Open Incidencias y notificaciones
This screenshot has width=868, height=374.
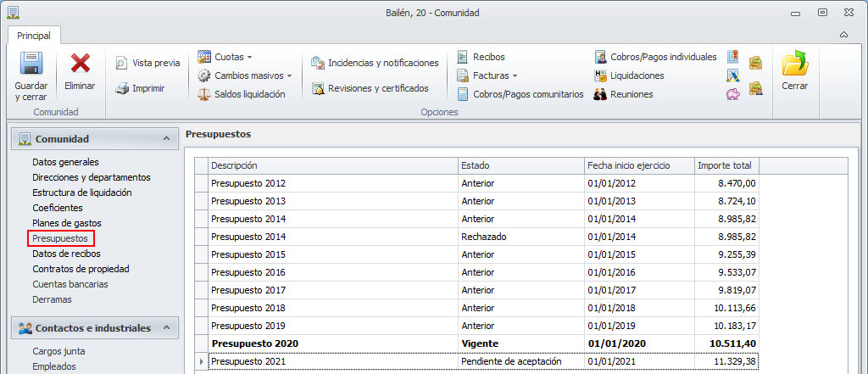[x=375, y=63]
